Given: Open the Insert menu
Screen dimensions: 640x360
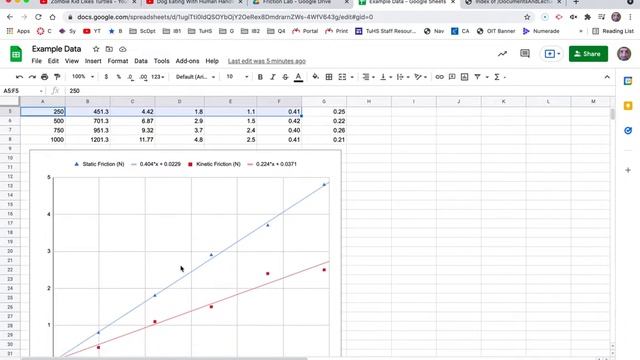Looking at the screenshot, I should tap(93, 61).
